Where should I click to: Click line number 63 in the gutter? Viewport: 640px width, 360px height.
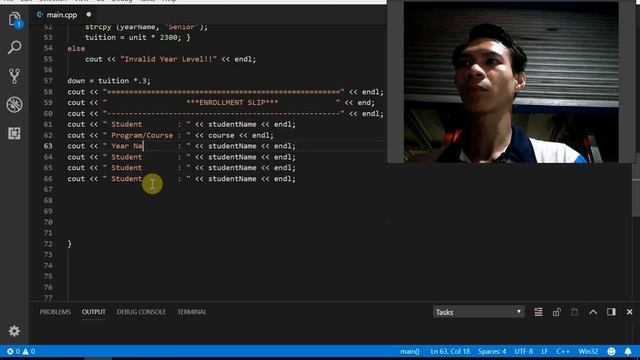point(48,146)
